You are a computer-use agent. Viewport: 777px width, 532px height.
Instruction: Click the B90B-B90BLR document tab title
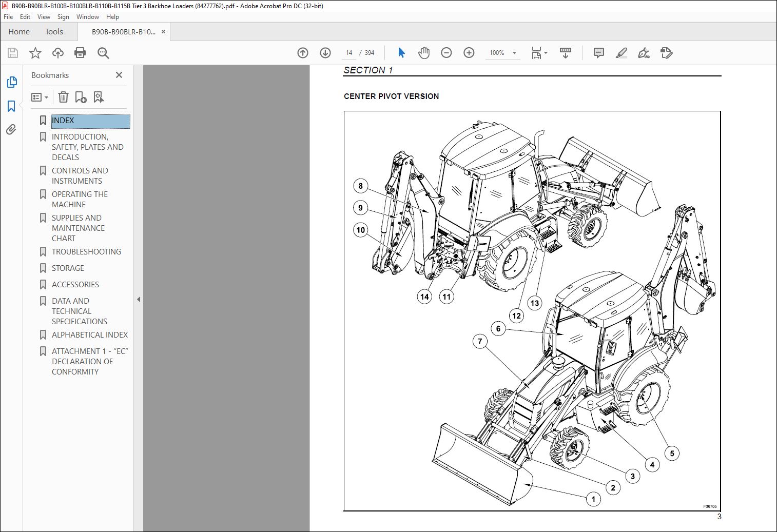123,32
